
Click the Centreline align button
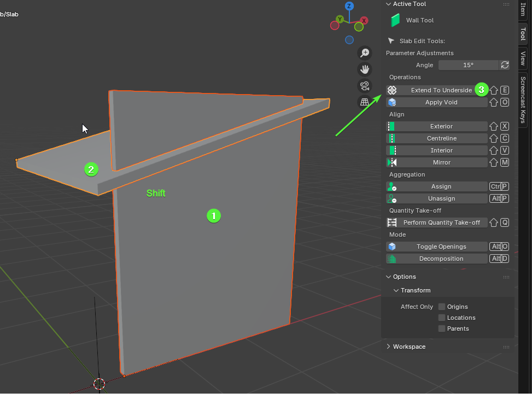[x=437, y=138]
